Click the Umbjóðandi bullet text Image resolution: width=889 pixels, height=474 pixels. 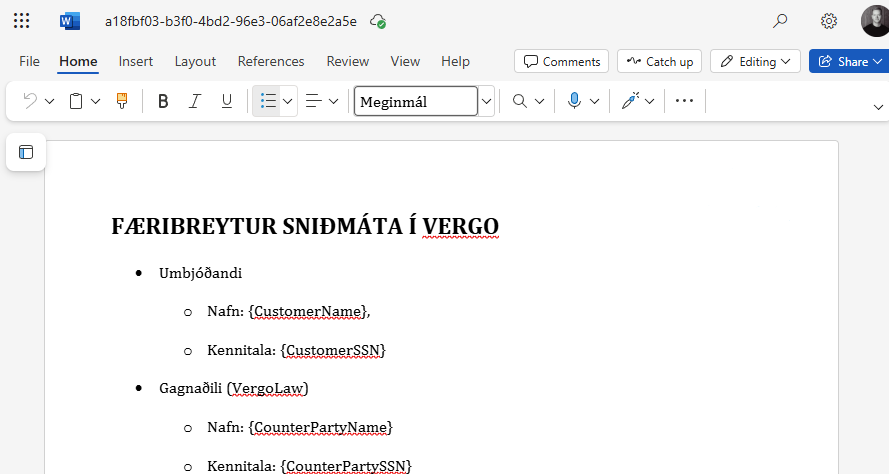[x=201, y=273]
